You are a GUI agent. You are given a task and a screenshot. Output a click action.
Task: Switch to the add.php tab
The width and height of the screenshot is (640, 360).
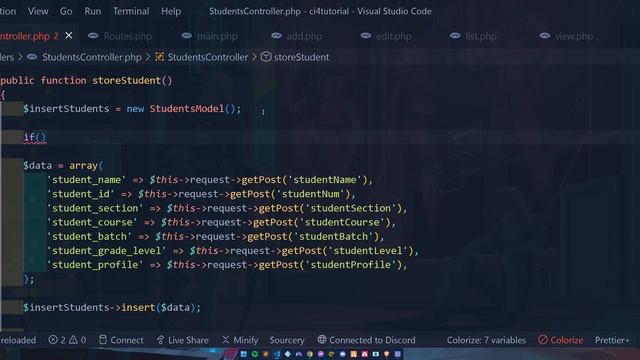point(297,36)
